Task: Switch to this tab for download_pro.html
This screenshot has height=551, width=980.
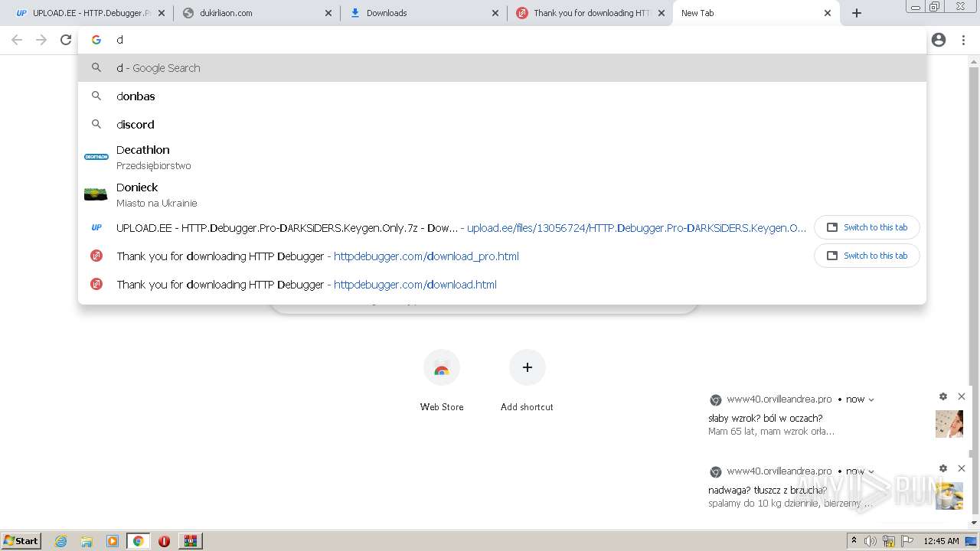Action: click(867, 256)
